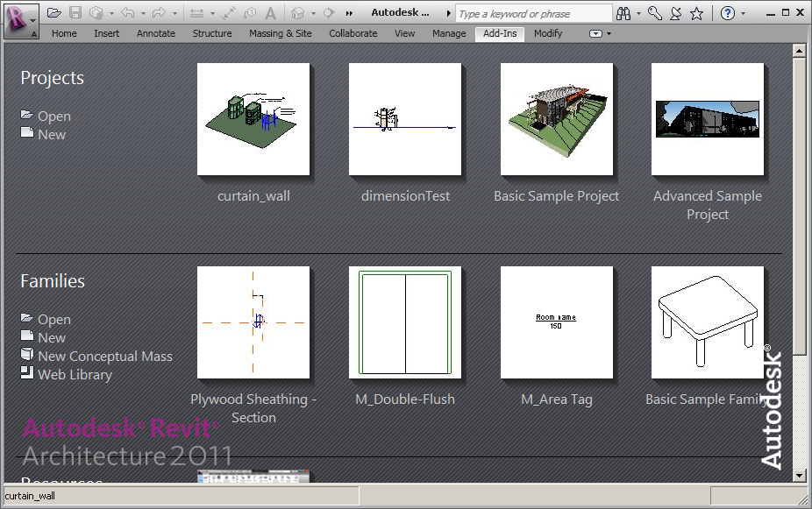Open Subscription Center key icon
The image size is (812, 509).
click(655, 13)
